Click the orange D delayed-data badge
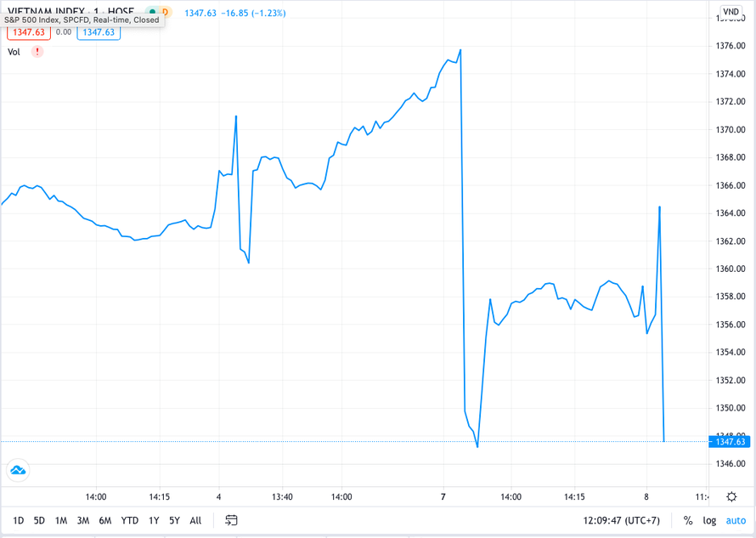The image size is (756, 538). (x=165, y=12)
